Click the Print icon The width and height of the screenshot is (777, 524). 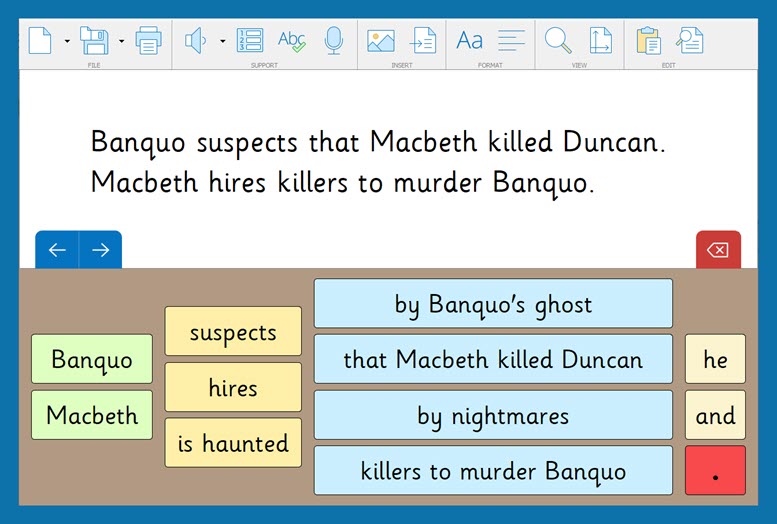click(148, 40)
